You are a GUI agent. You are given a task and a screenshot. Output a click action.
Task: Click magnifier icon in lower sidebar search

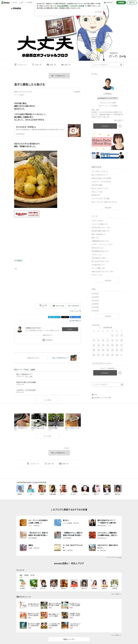click(122, 384)
